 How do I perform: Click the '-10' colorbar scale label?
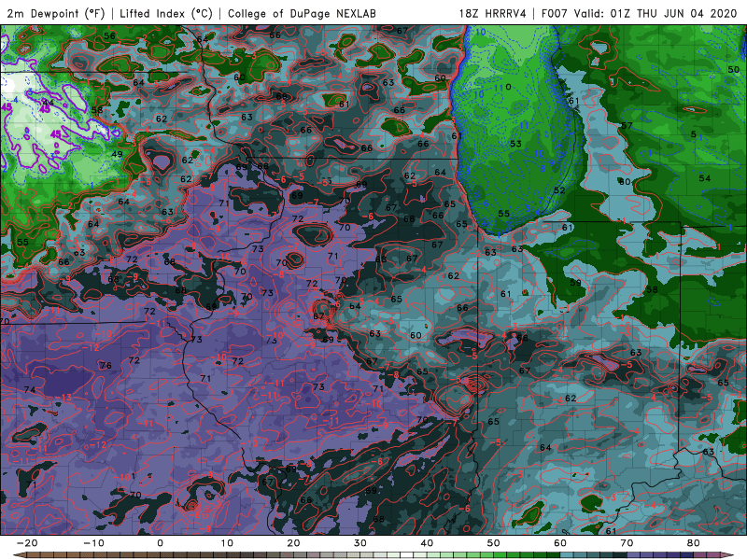click(93, 543)
